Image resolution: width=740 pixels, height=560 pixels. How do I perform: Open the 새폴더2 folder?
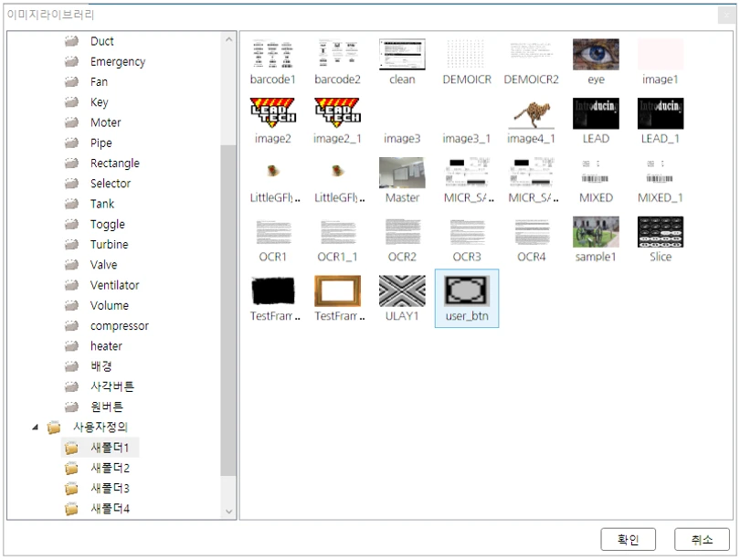coord(110,468)
